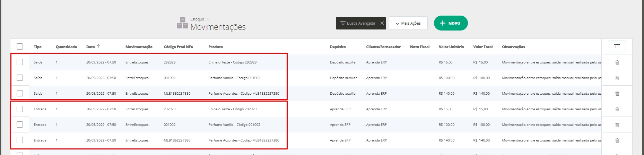Delete the Perfume Accordes Entrada movement

pos(617,140)
